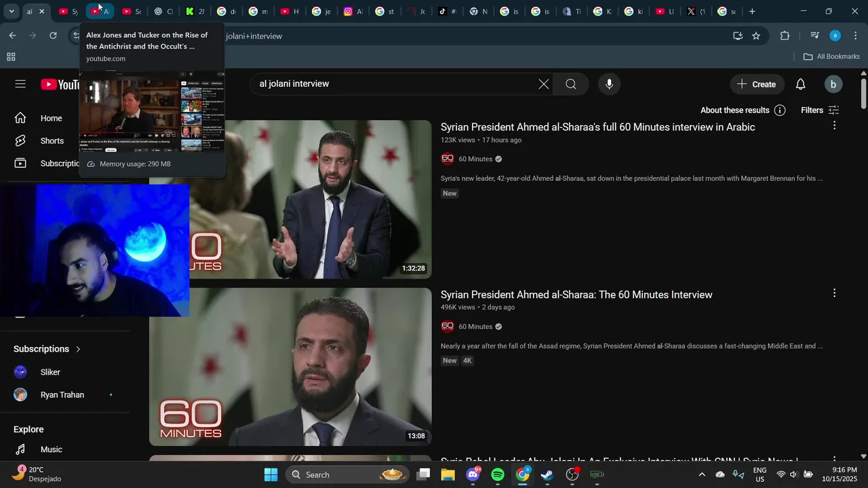Clear the search box with the X icon
The image size is (868, 488).
pyautogui.click(x=544, y=84)
